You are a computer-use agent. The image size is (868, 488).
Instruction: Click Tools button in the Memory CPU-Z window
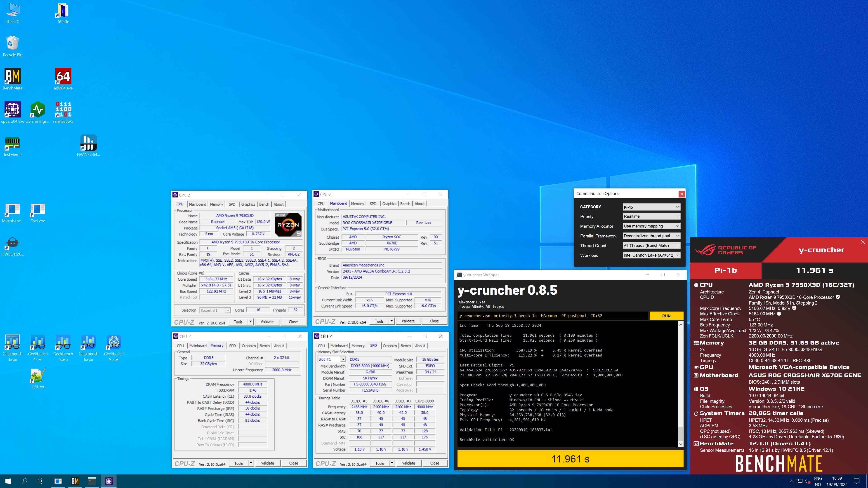pos(238,463)
